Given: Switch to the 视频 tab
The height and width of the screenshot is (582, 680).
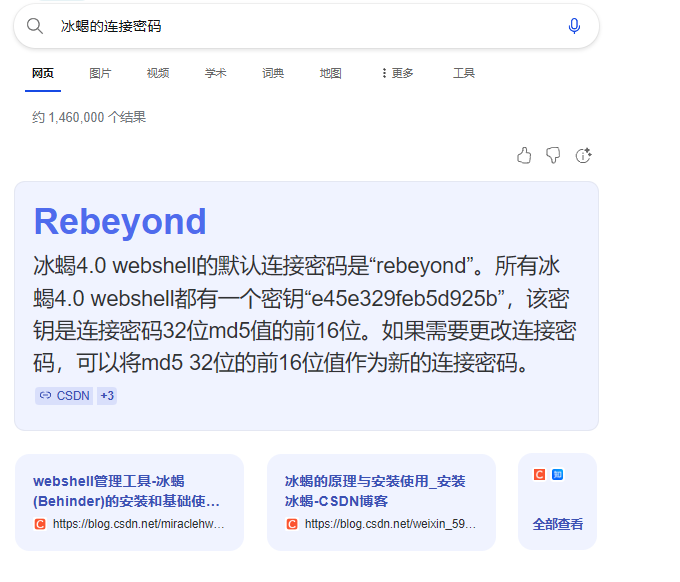Looking at the screenshot, I should [x=158, y=73].
